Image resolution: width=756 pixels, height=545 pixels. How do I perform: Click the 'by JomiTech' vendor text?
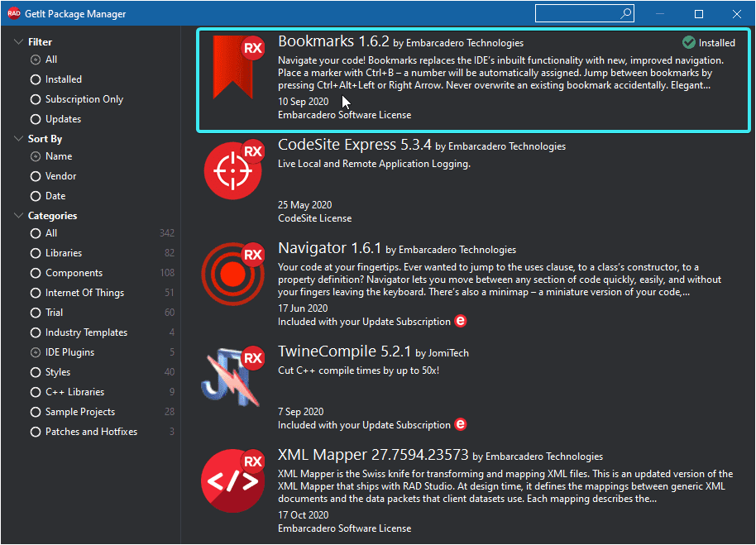[x=443, y=353]
